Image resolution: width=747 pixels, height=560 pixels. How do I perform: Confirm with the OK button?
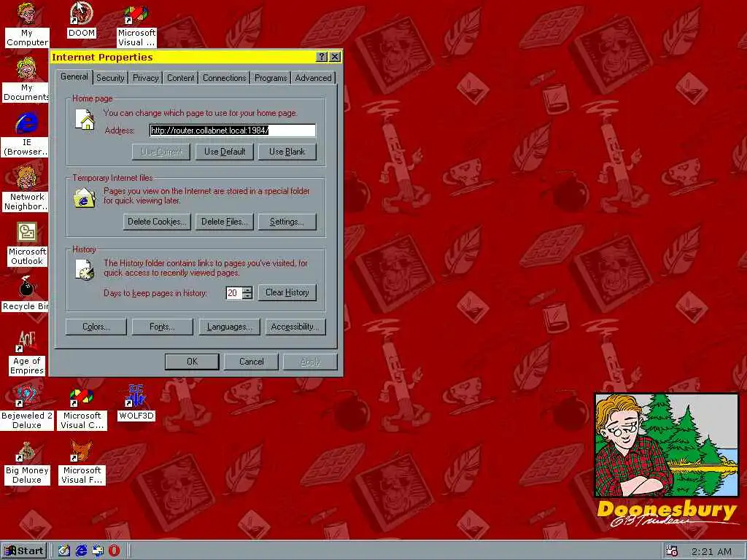[192, 362]
